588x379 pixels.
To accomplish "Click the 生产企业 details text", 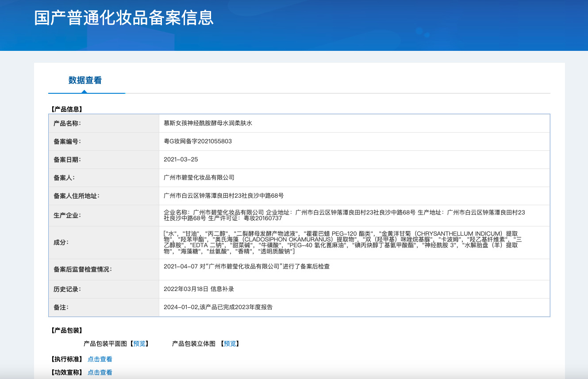I will pos(344,215).
